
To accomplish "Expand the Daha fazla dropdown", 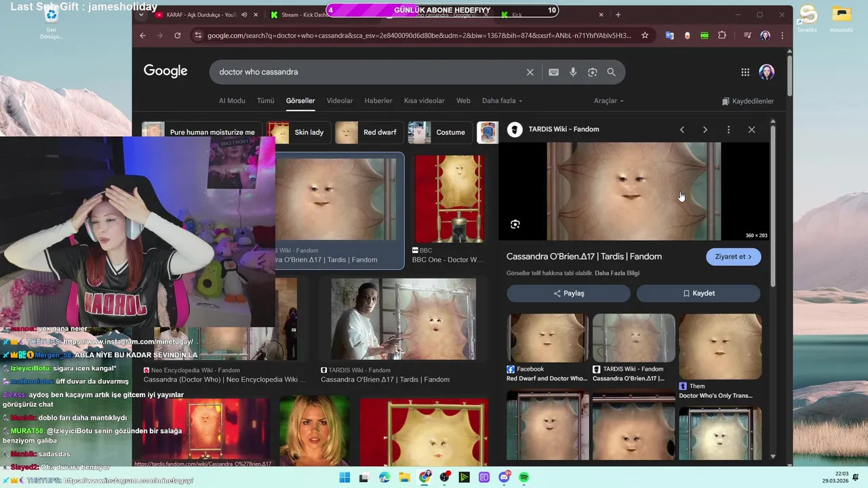I will coord(502,101).
